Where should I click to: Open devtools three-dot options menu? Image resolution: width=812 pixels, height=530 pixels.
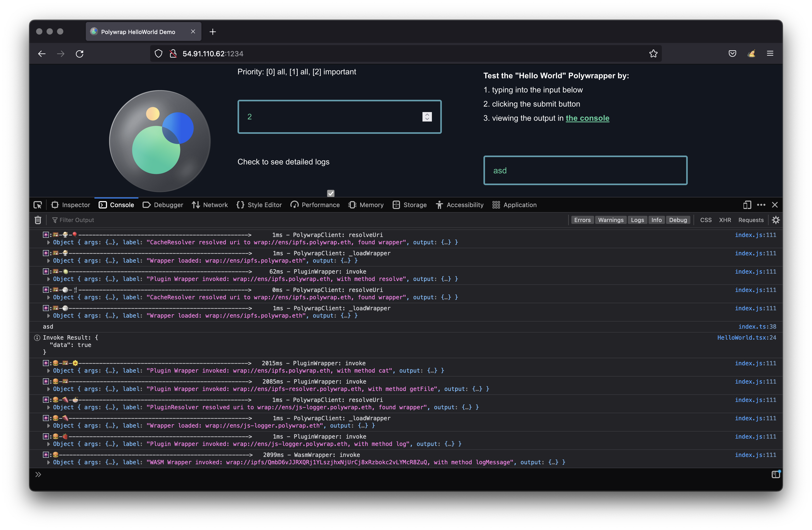761,205
